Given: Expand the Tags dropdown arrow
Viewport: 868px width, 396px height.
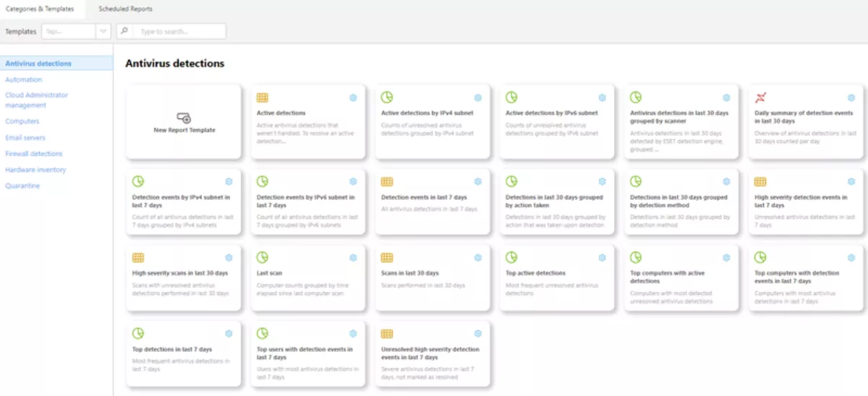Looking at the screenshot, I should click(103, 32).
